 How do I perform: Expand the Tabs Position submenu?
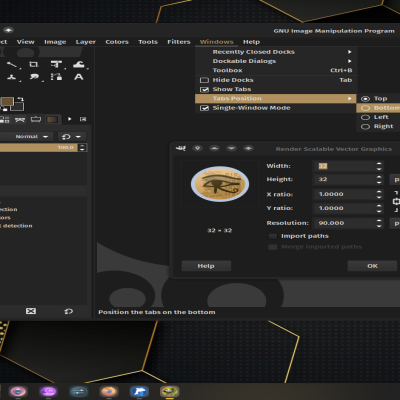click(x=275, y=98)
